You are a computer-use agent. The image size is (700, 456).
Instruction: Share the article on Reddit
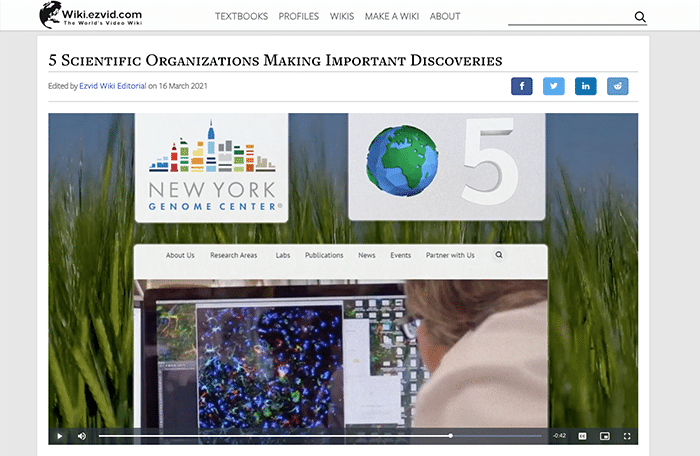(618, 86)
